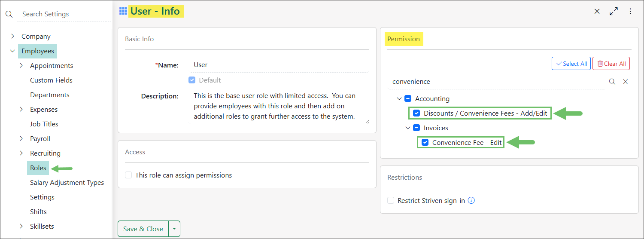Click the expand to fullscreen arrows icon

point(614,12)
